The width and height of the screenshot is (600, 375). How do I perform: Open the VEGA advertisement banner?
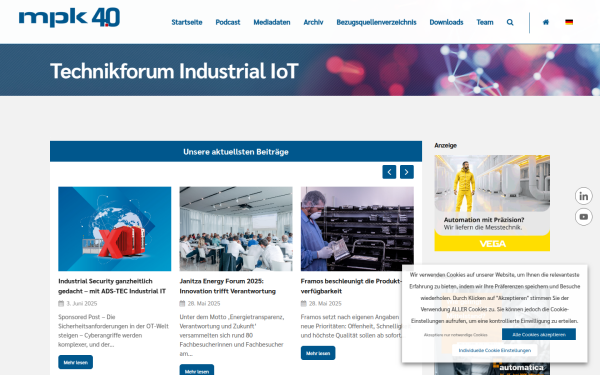pos(492,203)
